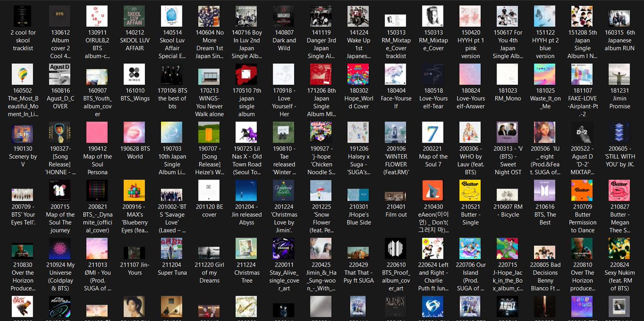This screenshot has height=321, width=644.
Task: Select the 181231 Jimin Promise thumbnail
Action: [620, 74]
